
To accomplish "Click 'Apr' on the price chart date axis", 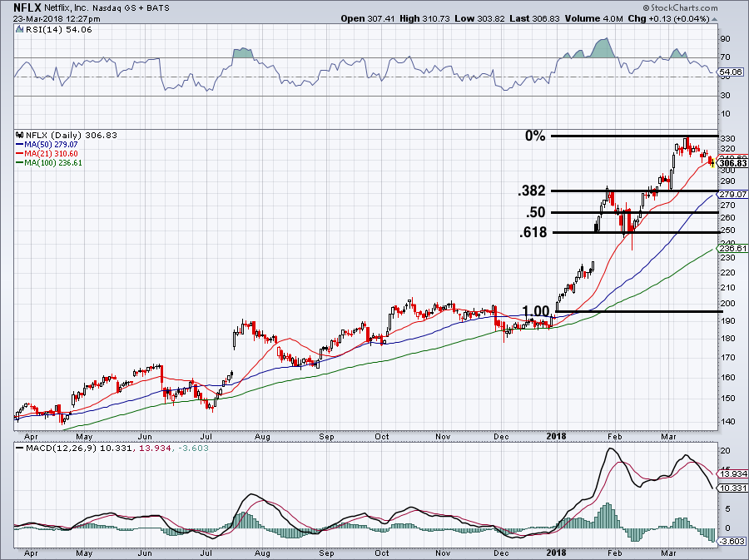I will [31, 437].
